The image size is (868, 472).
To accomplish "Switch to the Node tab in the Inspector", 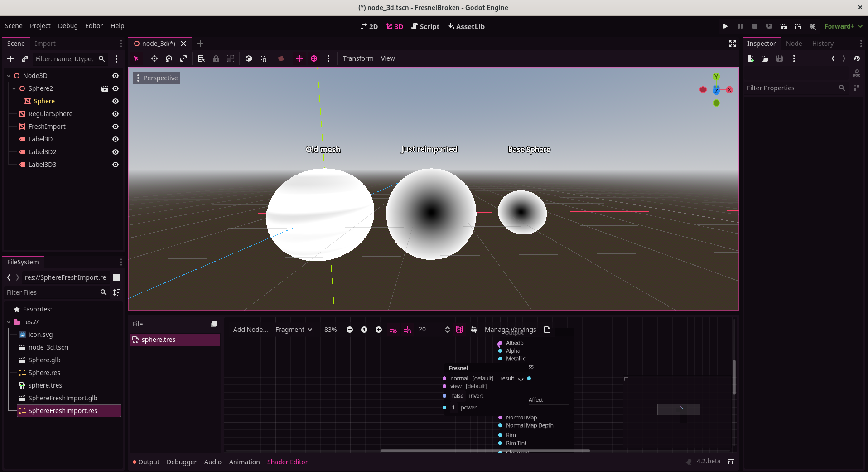I will (x=793, y=43).
